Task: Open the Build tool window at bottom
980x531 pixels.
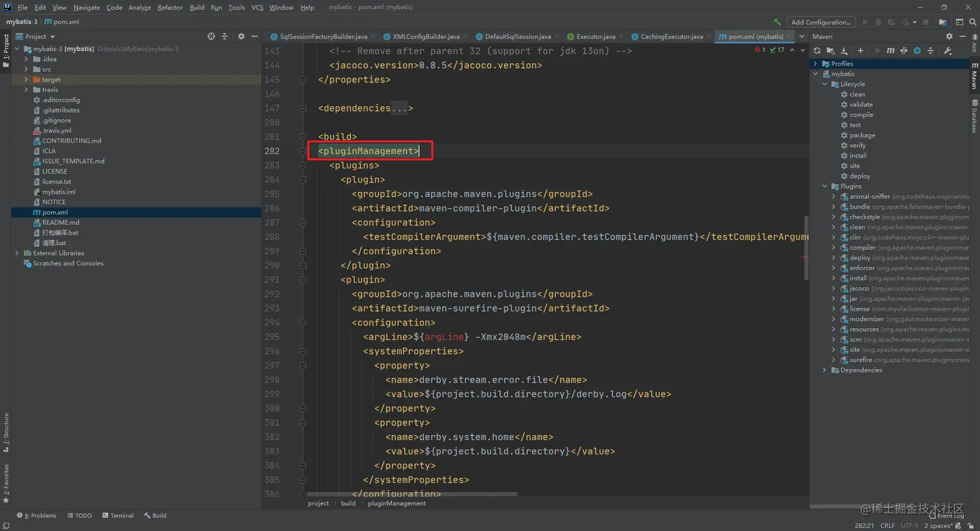Action: (x=156, y=515)
